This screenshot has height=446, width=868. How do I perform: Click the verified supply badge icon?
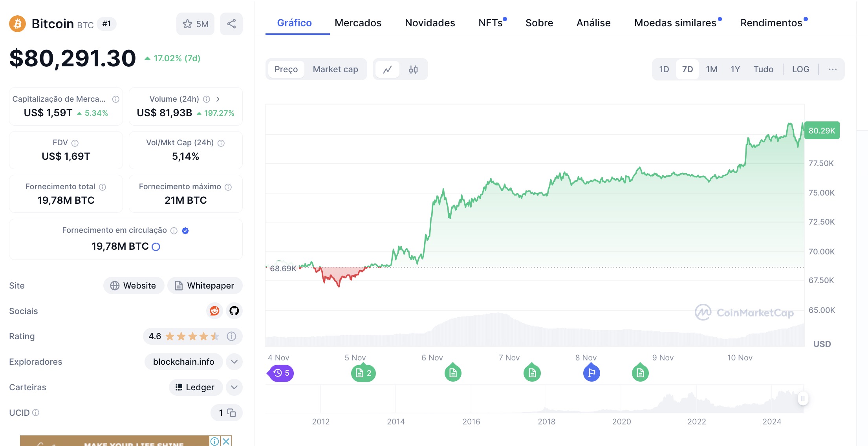(185, 231)
